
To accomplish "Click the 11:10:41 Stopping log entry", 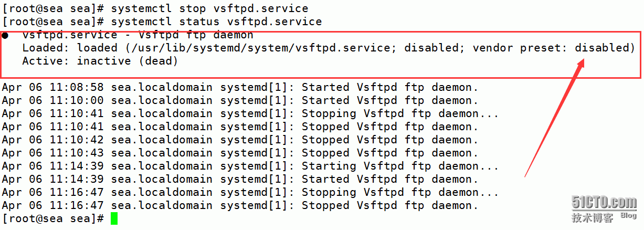I will point(250,113).
